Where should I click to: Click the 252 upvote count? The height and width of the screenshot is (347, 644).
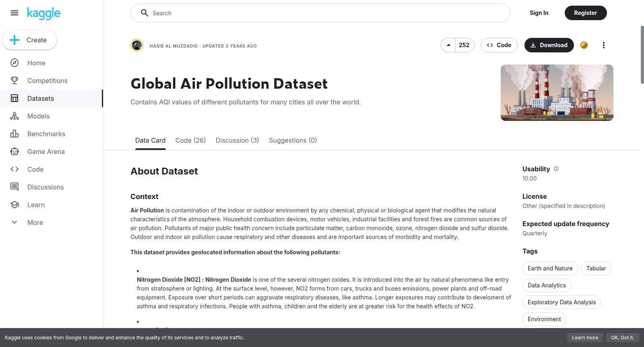point(464,45)
